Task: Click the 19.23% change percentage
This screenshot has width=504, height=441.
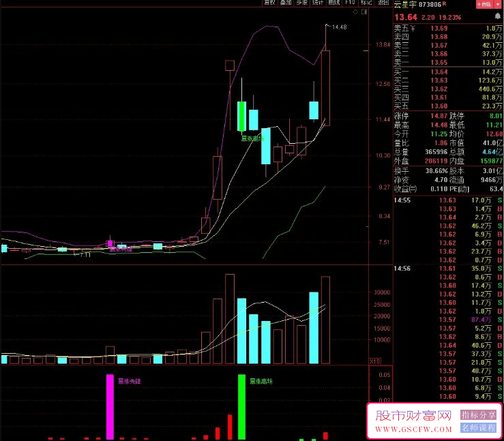Action: click(x=449, y=17)
